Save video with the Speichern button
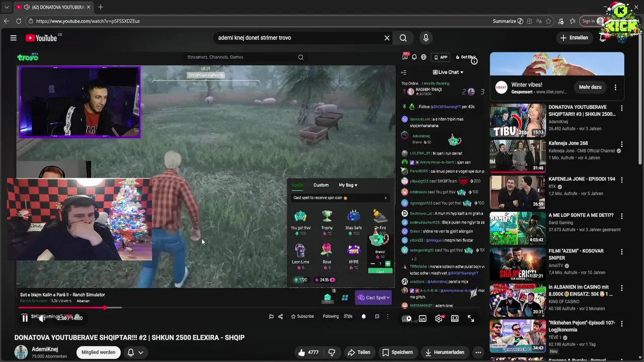 pyautogui.click(x=397, y=352)
